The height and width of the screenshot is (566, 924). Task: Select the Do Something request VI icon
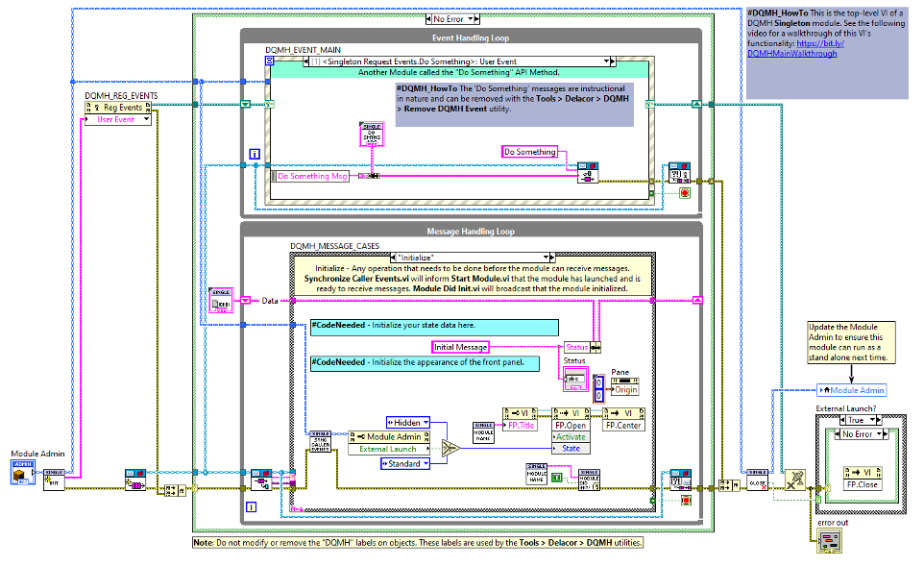[371, 135]
